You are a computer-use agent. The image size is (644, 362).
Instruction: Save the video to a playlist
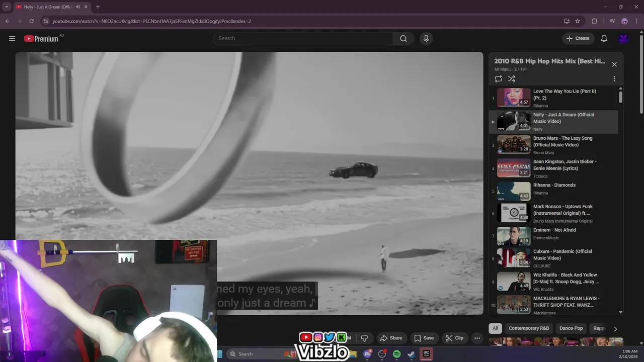424,338
